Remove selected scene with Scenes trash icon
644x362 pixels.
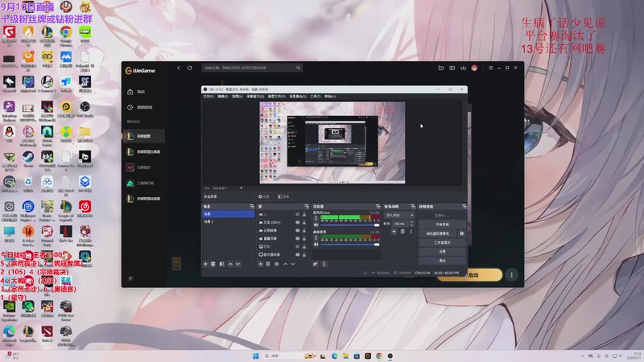213,264
